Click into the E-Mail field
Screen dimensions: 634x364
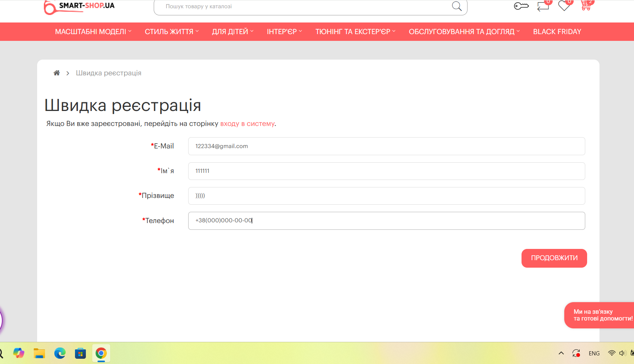[386, 146]
